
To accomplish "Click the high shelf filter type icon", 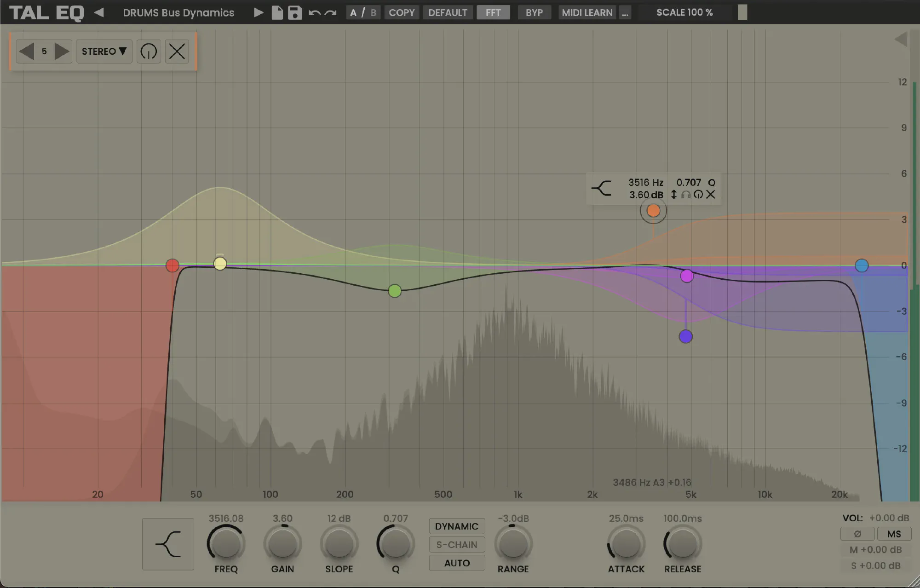I will point(168,544).
